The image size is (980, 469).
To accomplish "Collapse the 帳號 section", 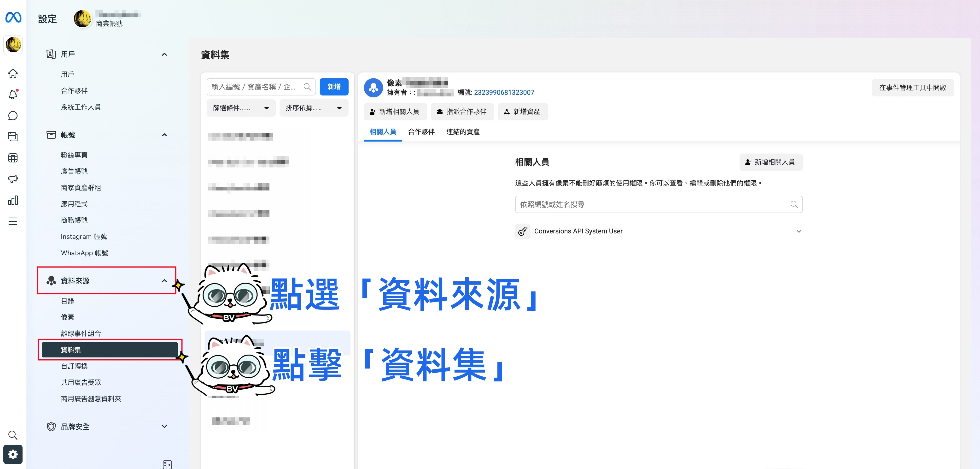I will click(x=164, y=135).
